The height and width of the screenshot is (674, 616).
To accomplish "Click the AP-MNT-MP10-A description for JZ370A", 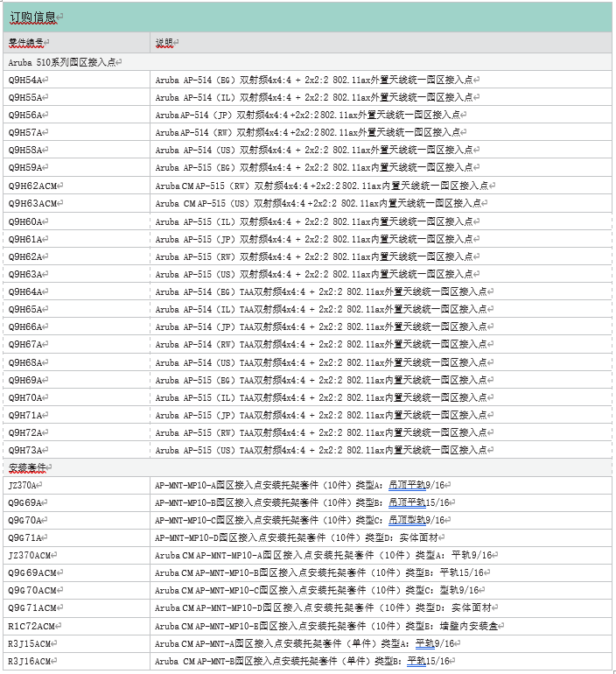I will (x=299, y=485).
